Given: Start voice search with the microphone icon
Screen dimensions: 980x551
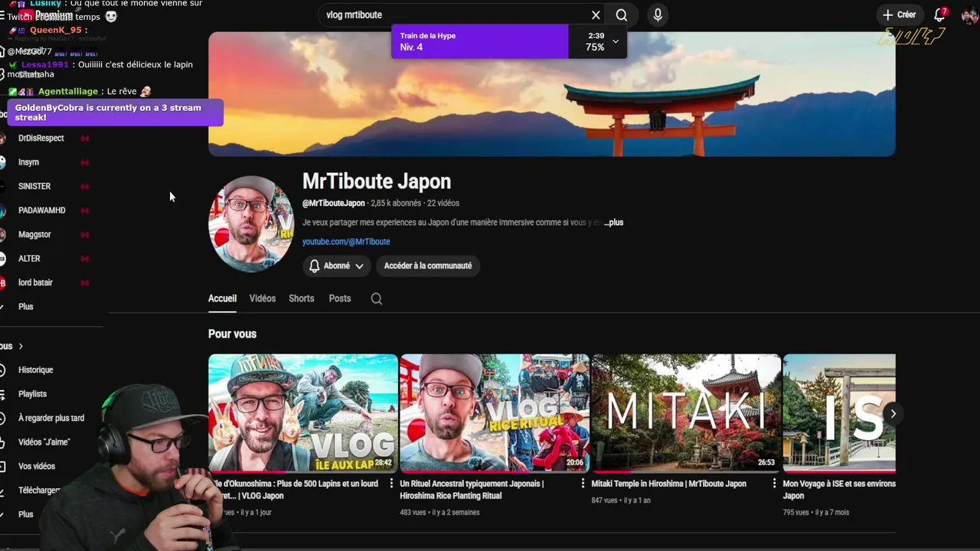Looking at the screenshot, I should [x=658, y=15].
